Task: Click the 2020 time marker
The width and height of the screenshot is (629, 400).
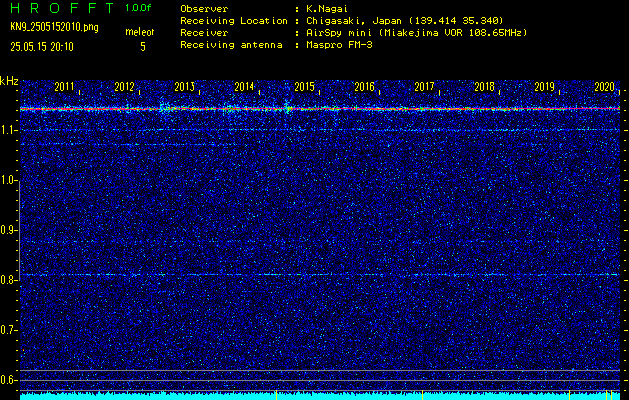Action: (605, 87)
